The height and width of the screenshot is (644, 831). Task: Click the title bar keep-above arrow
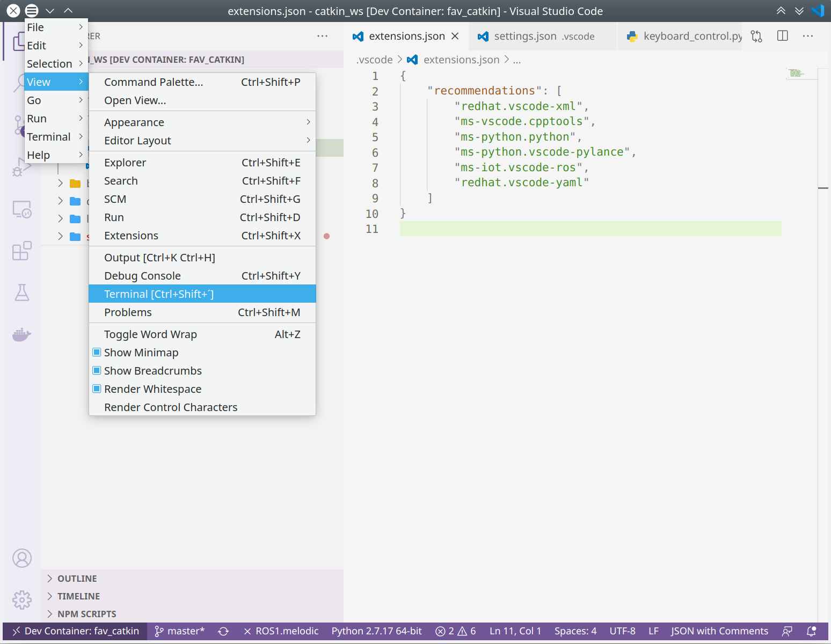pos(68,11)
